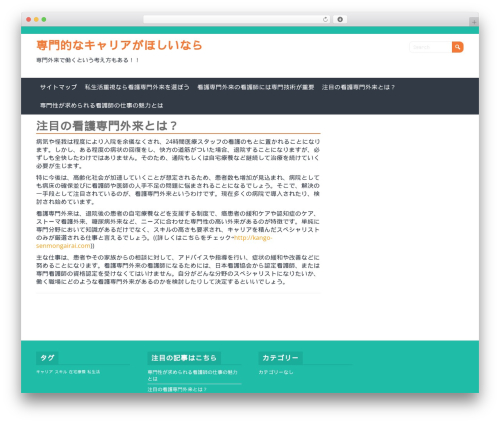Click the タグ widget heading
This screenshot has width=500, height=423.
point(47,358)
